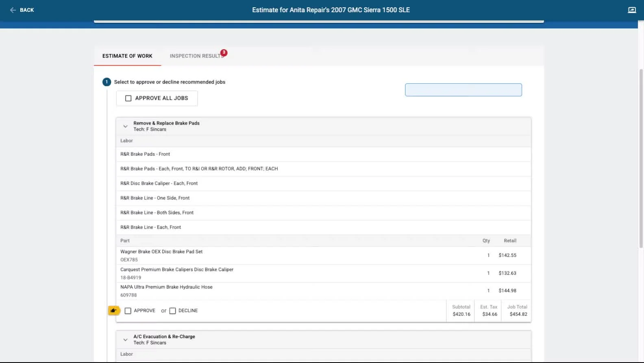
Task: Select the 'TO R&I OR R&R ROTOR' labor row
Action: click(323, 169)
